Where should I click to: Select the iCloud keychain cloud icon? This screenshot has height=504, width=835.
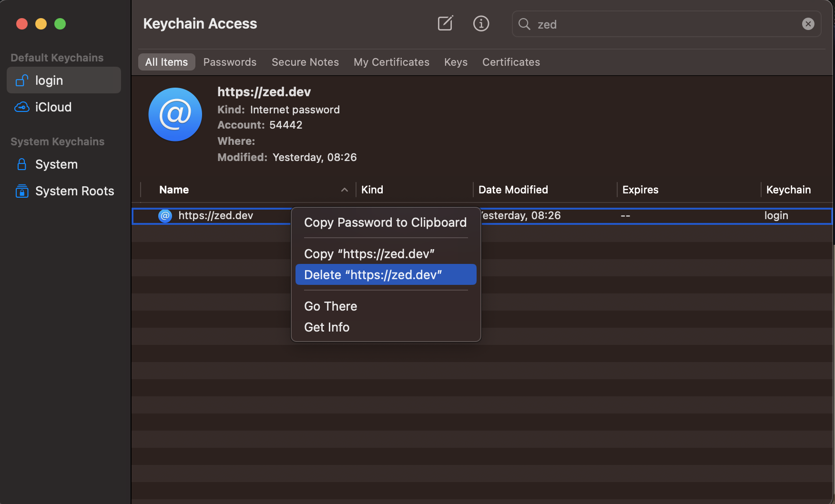coord(21,107)
